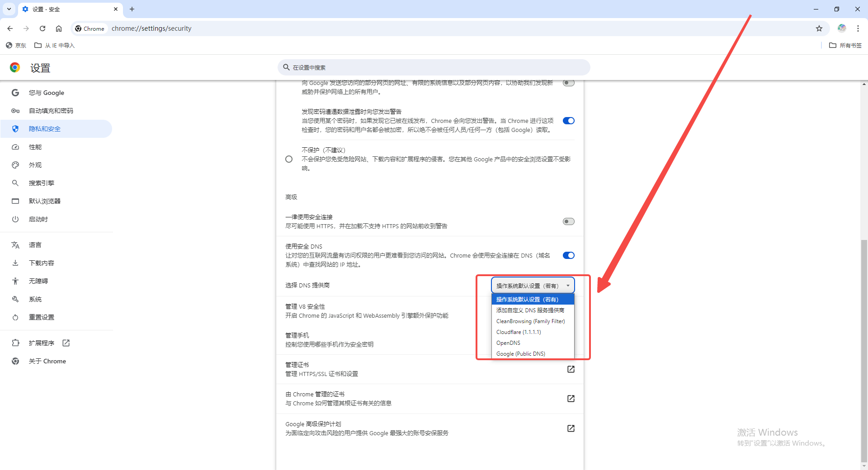868x470 pixels.
Task: Go to the home page icon
Action: tap(59, 28)
